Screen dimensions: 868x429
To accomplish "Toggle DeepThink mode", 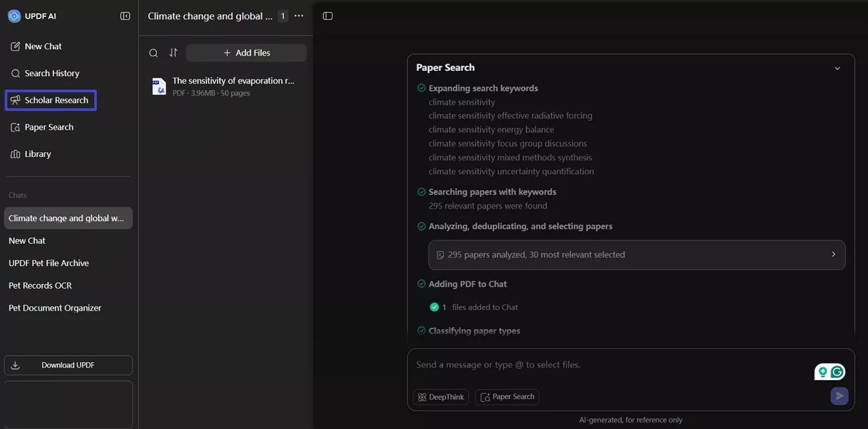I will coord(441,397).
